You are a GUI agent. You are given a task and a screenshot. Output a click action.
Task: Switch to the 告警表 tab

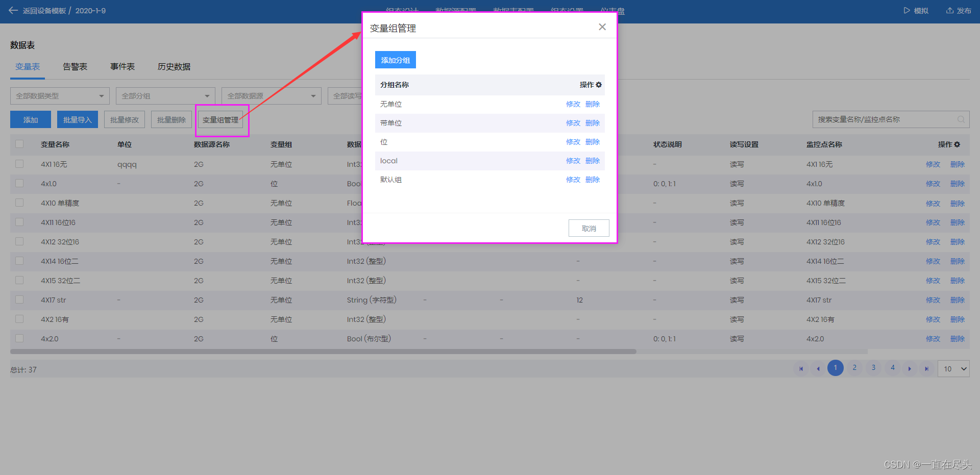[75, 67]
